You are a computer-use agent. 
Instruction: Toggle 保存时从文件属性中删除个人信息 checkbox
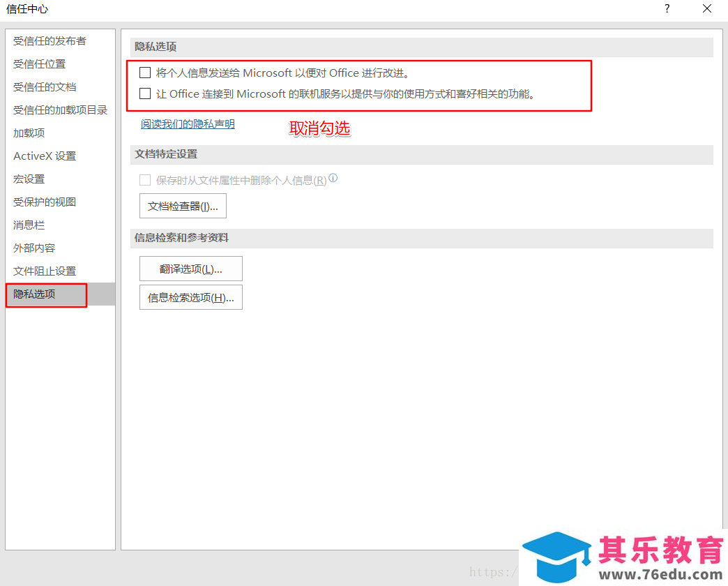145,180
